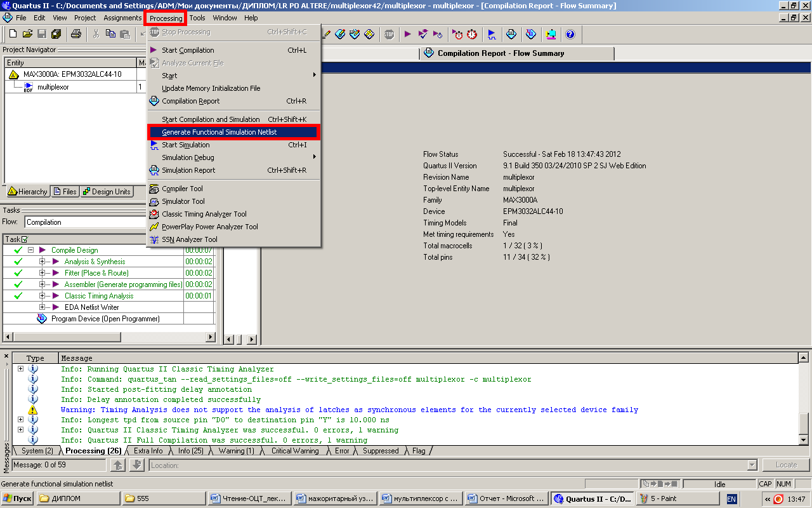812x508 pixels.
Task: Choose Start Simulation in Processing menu
Action: (x=234, y=145)
